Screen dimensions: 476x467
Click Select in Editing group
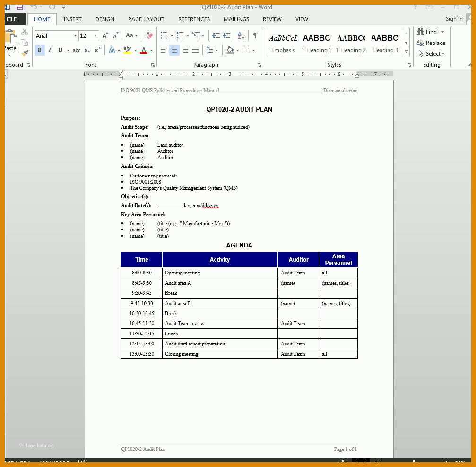(431, 54)
